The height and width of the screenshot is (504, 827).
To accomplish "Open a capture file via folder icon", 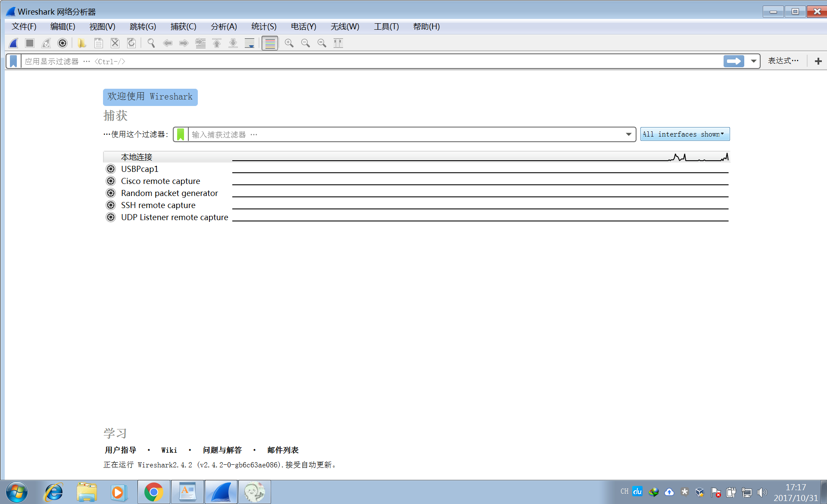I will [82, 43].
